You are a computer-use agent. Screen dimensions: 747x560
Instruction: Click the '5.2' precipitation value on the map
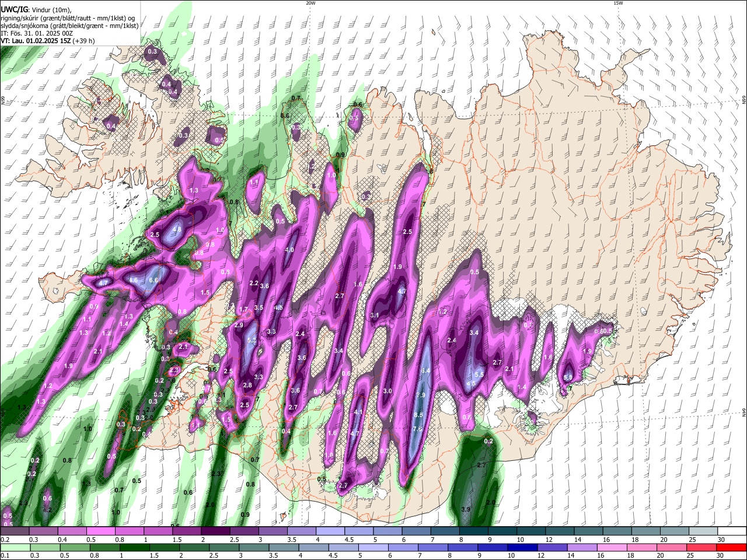(x=252, y=339)
